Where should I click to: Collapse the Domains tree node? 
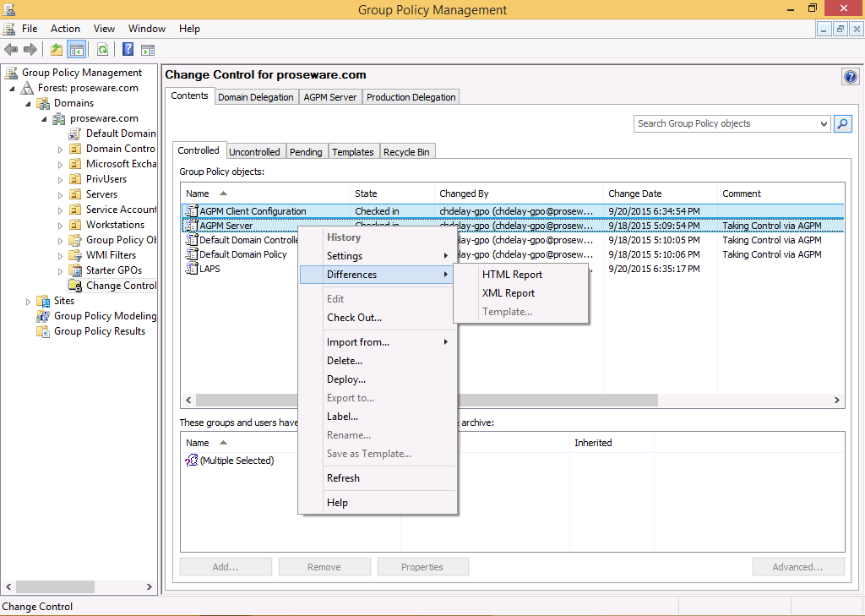28,103
